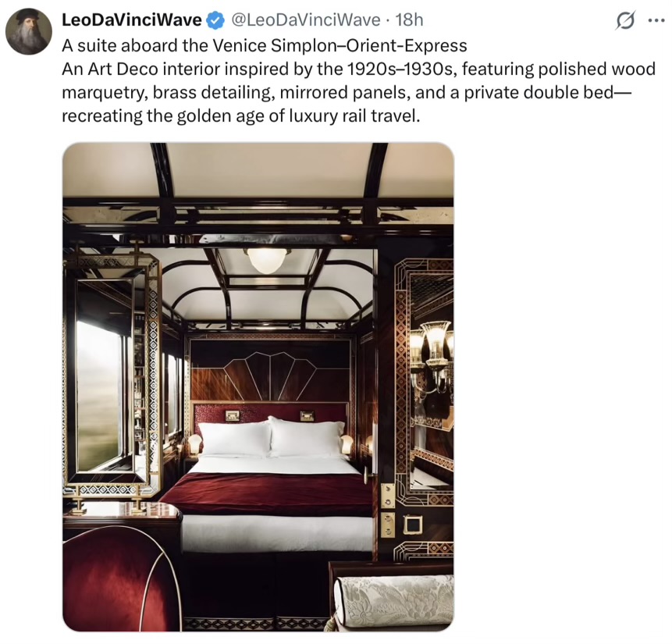Open the da Vinci portrait avatar
Screen dimensions: 672x644
coord(29,31)
